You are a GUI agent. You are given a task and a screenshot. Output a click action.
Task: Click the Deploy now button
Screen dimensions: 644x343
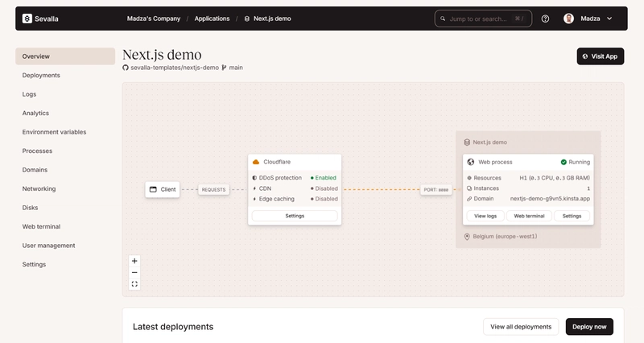(x=589, y=327)
